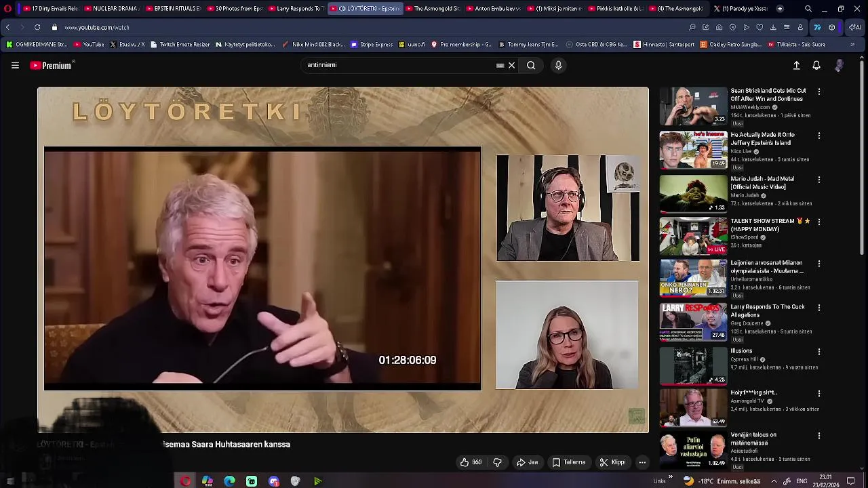
Task: Save the video with the Tallenna button
Action: 568,462
